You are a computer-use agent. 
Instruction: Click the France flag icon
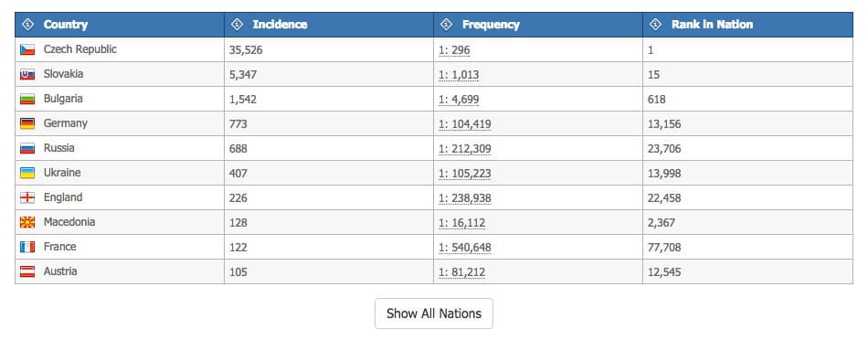(27, 247)
